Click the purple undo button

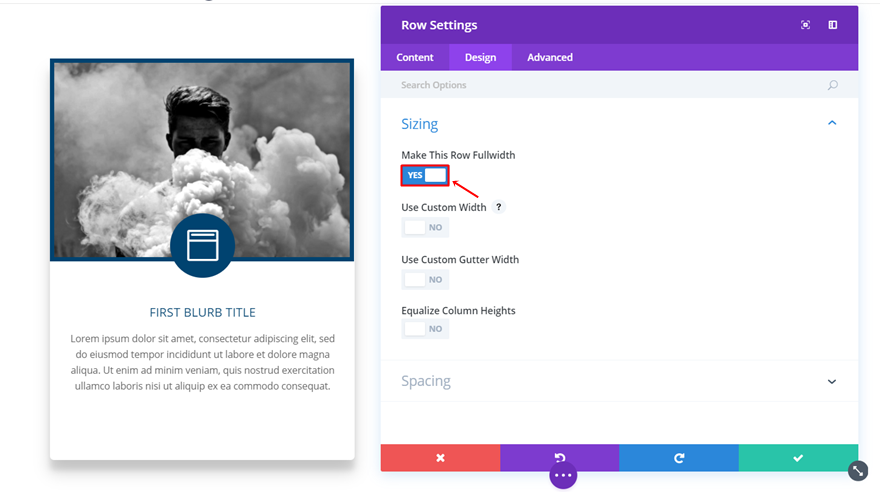point(560,457)
